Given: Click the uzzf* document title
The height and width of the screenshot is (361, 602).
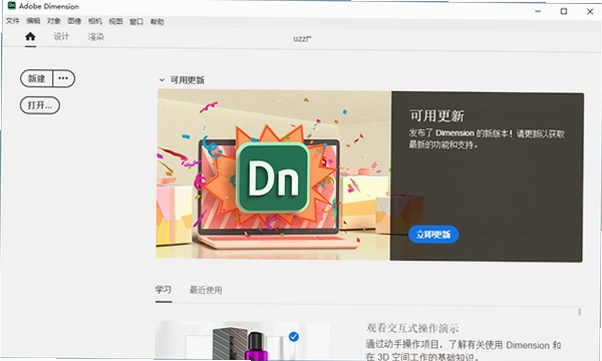Looking at the screenshot, I should (303, 39).
